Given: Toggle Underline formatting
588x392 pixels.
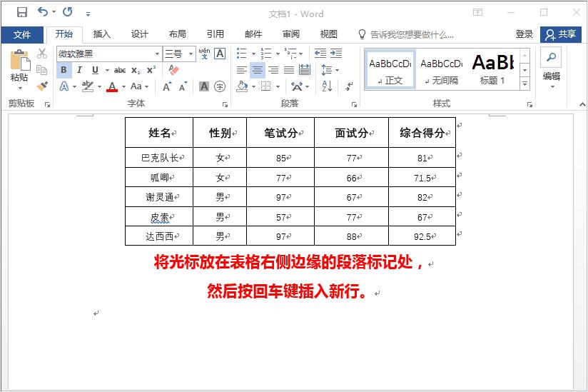Looking at the screenshot, I should pos(95,70).
